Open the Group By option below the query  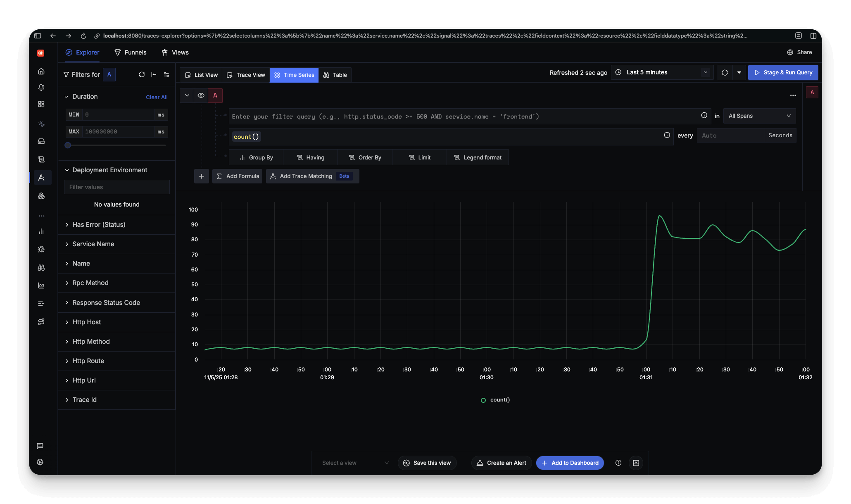(x=256, y=157)
